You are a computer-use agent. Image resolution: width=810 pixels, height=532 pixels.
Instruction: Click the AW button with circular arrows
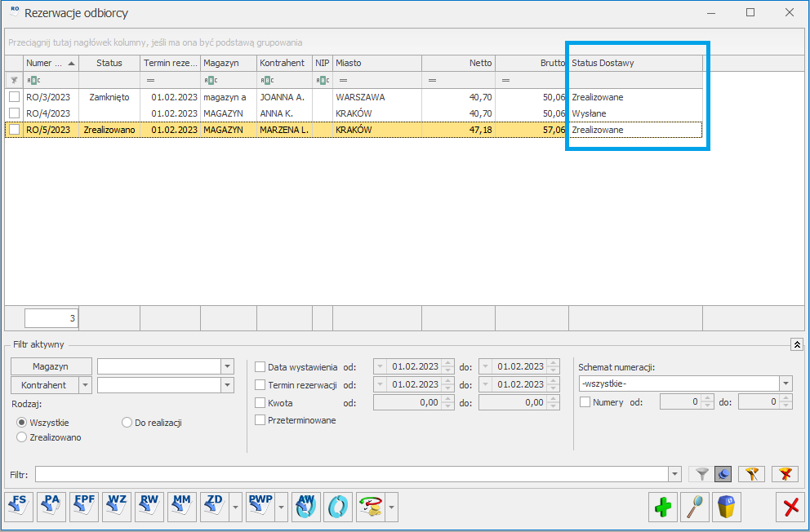coord(306,507)
